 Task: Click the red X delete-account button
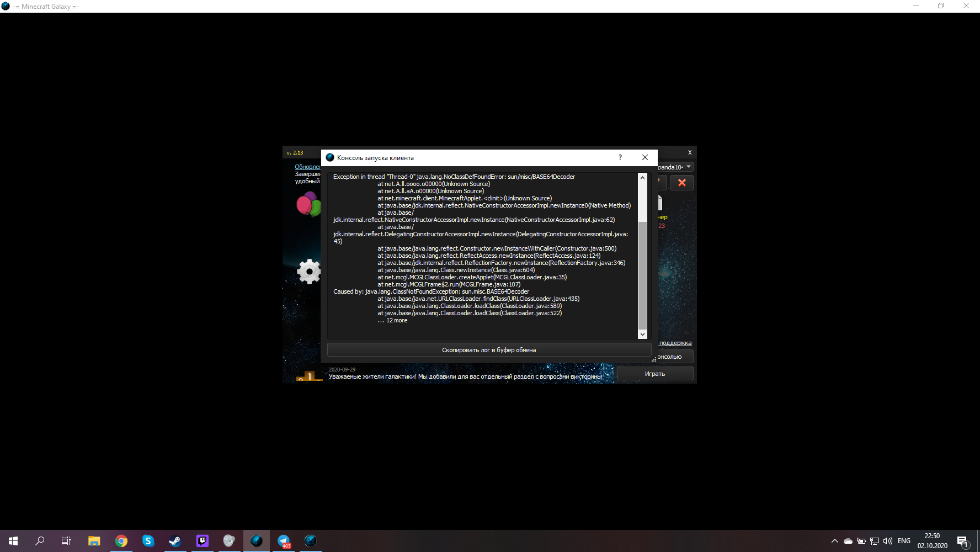pos(682,183)
